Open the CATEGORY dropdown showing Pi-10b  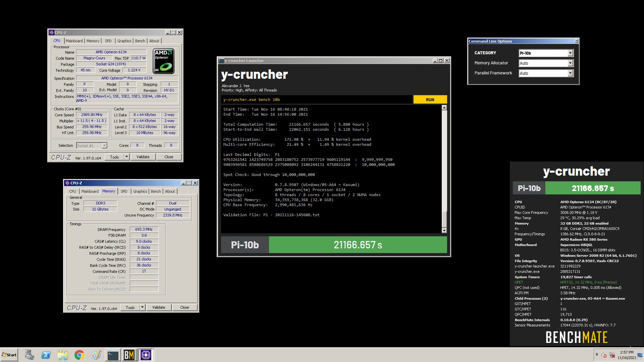point(570,53)
